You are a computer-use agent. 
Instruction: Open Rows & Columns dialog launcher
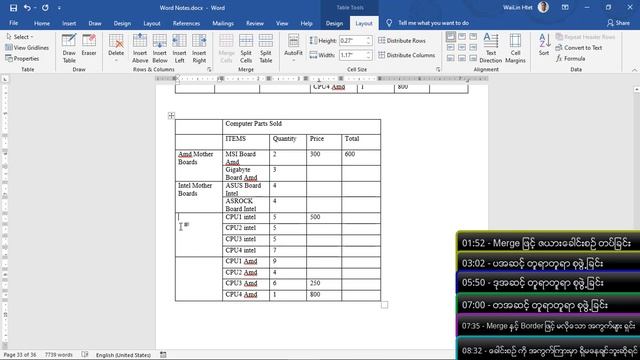click(209, 70)
